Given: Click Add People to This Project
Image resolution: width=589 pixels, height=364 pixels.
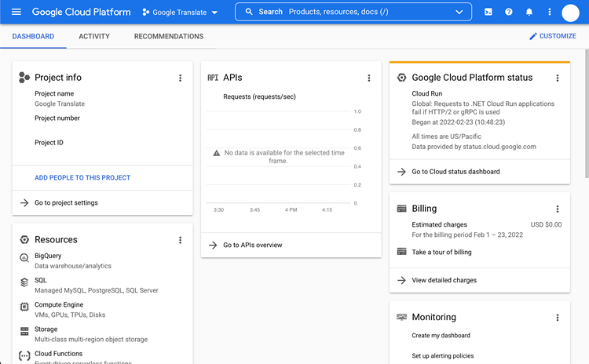Looking at the screenshot, I should coord(82,177).
